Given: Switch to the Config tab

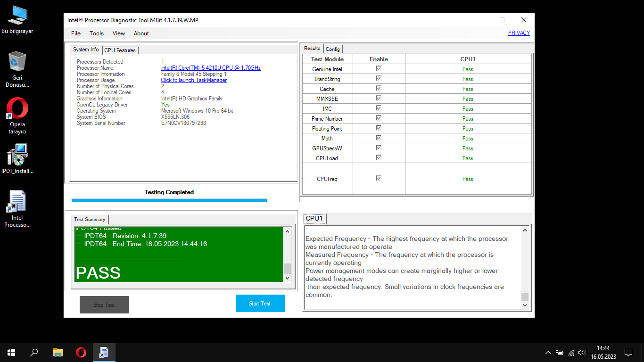Looking at the screenshot, I should pyautogui.click(x=333, y=49).
